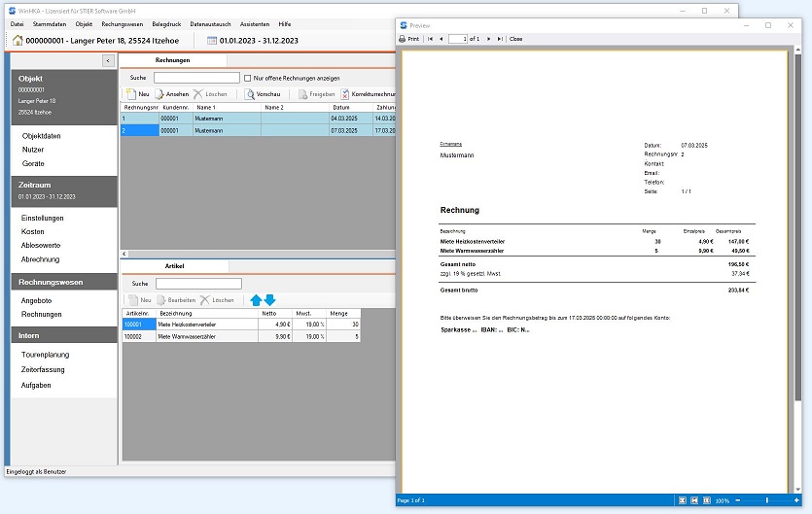
Task: Switch to the Artikel tab
Action: click(174, 265)
